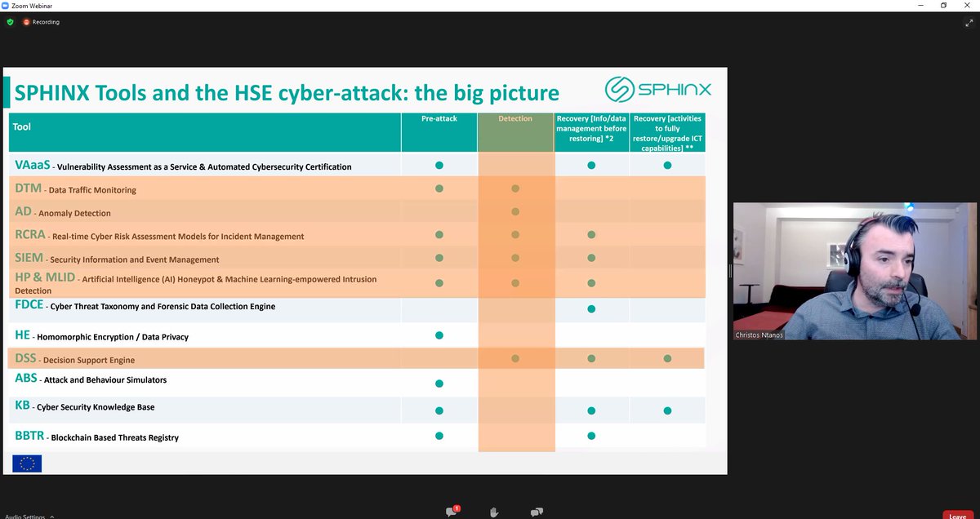Enter full screen with the arrows icon
The image size is (980, 519).
969,22
